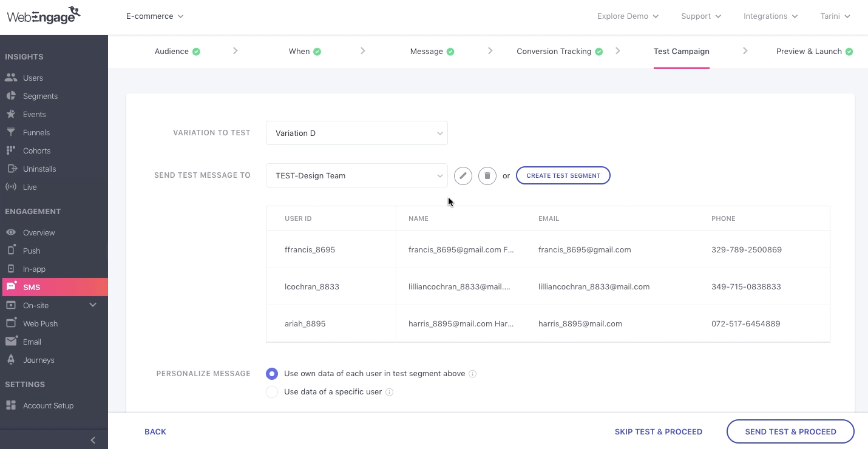Open Funnels filter icon
Screen dimensions: 868x449
pos(11,132)
